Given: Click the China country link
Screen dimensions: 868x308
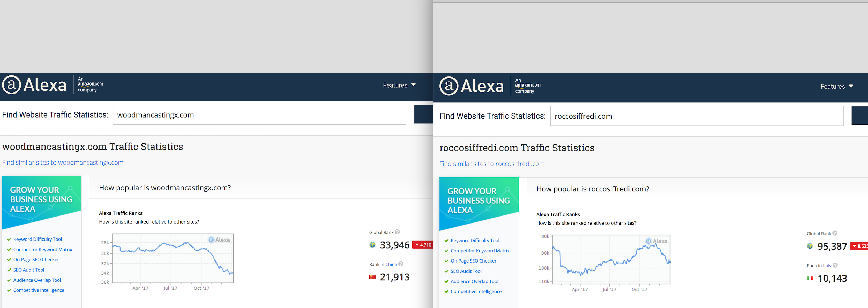Looking at the screenshot, I should coord(391,264).
